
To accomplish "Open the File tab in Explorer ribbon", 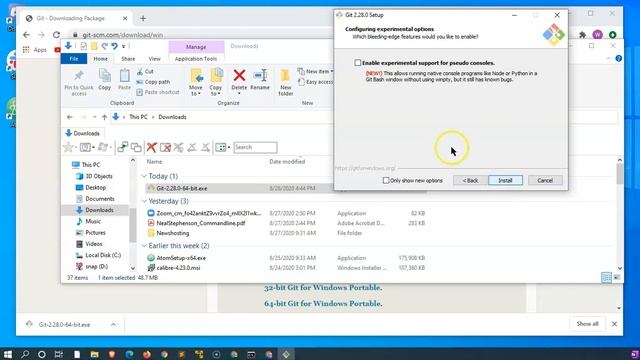I will (x=73, y=59).
